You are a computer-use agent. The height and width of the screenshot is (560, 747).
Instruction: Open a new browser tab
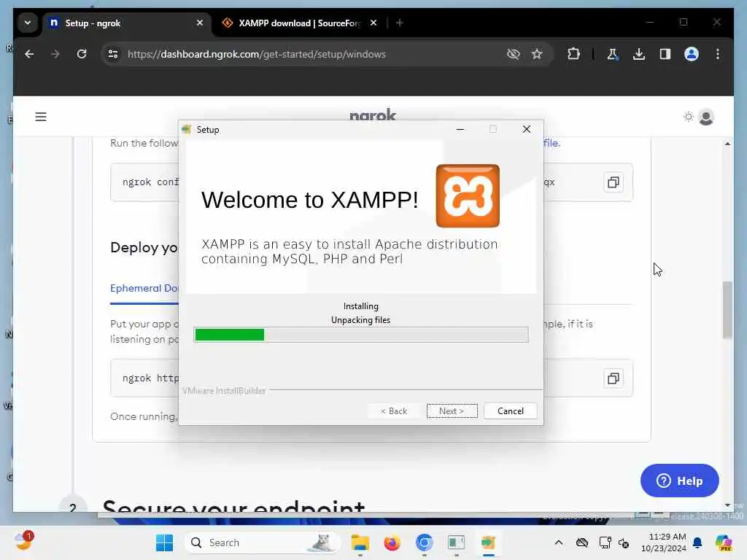point(400,23)
